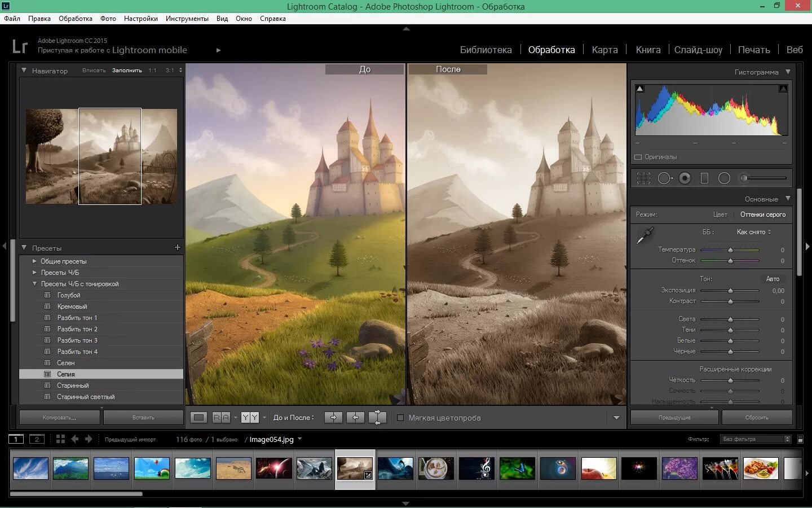The width and height of the screenshot is (812, 508).
Task: Collapse the Навигатор panel
Action: (x=24, y=71)
